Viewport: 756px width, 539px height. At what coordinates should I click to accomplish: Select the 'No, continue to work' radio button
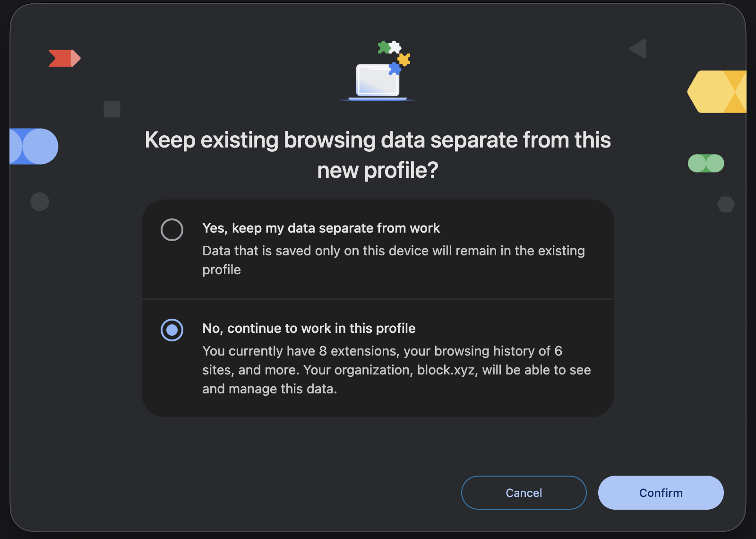pos(172,330)
